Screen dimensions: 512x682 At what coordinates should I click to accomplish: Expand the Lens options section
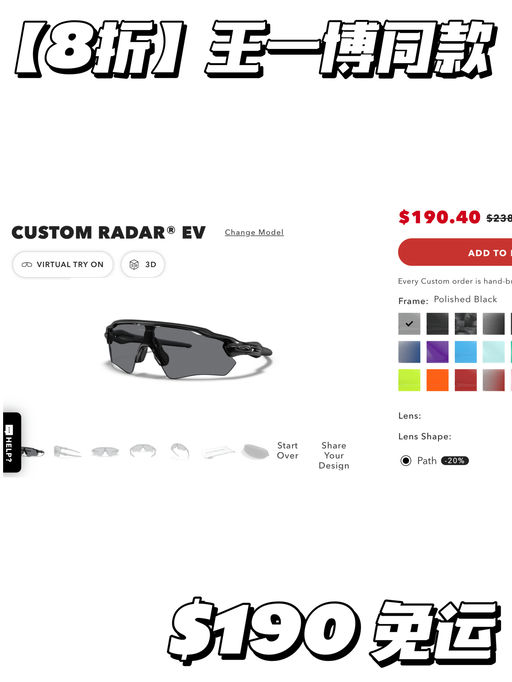coord(410,416)
